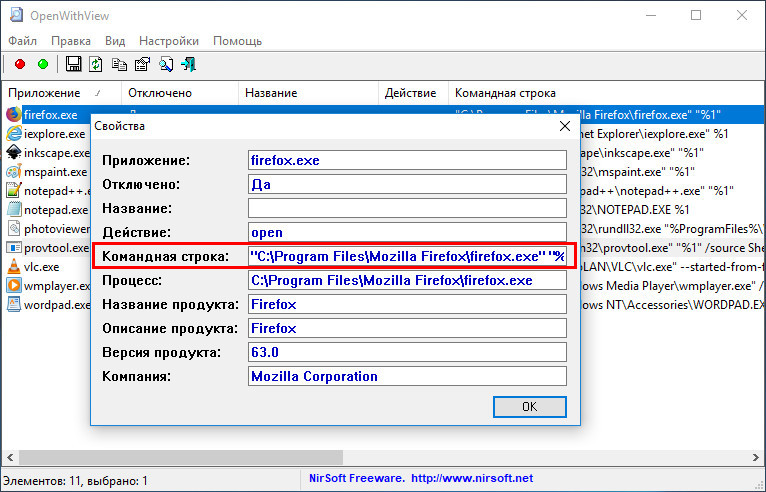The height and width of the screenshot is (492, 766).
Task: Click the red disable-items toolbar icon
Action: [20, 64]
